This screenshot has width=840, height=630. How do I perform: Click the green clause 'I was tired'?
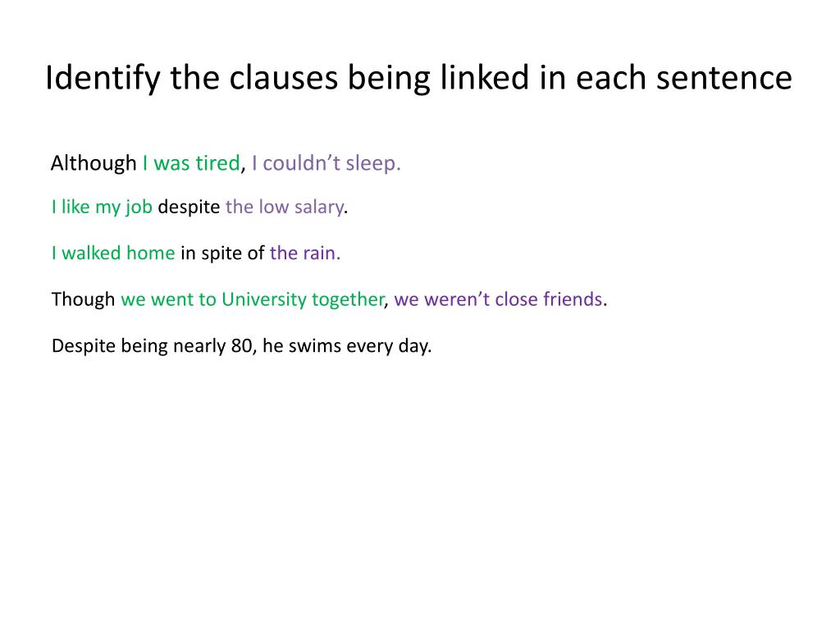click(191, 163)
